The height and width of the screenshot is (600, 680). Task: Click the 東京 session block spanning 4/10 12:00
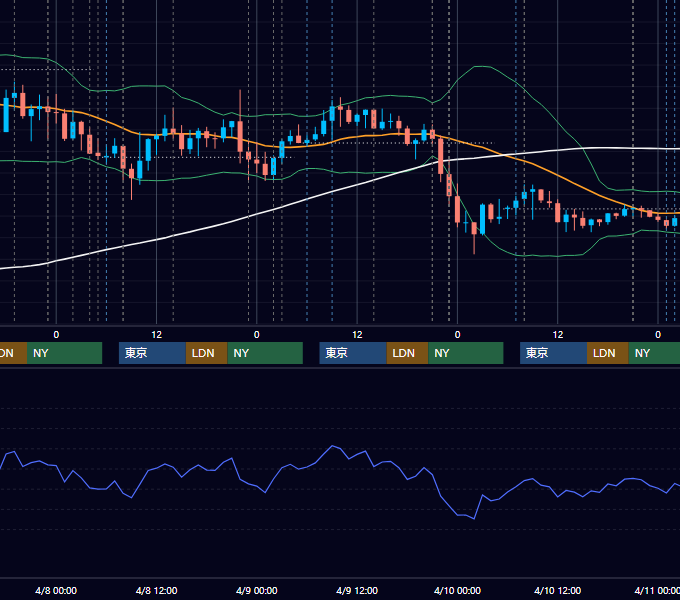pyautogui.click(x=553, y=353)
